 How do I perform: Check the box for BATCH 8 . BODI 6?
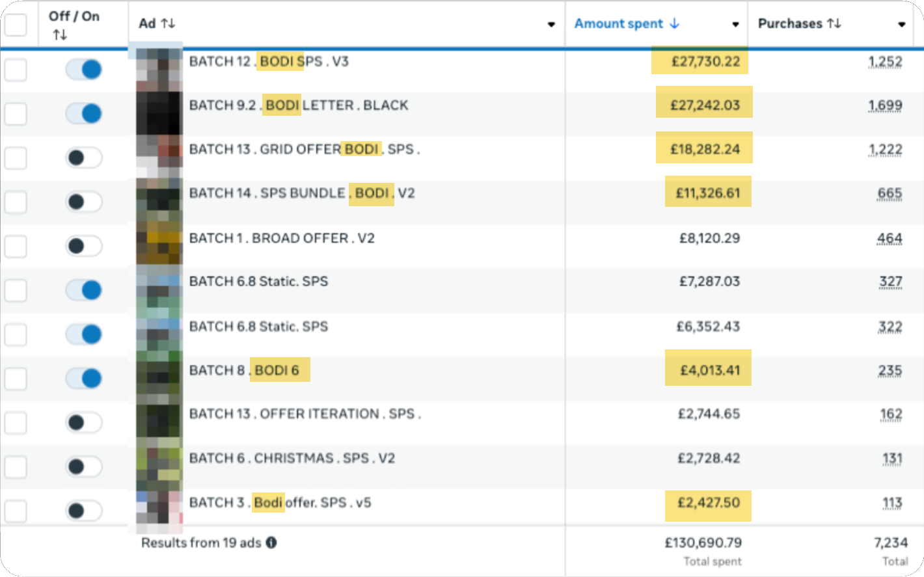click(16, 379)
